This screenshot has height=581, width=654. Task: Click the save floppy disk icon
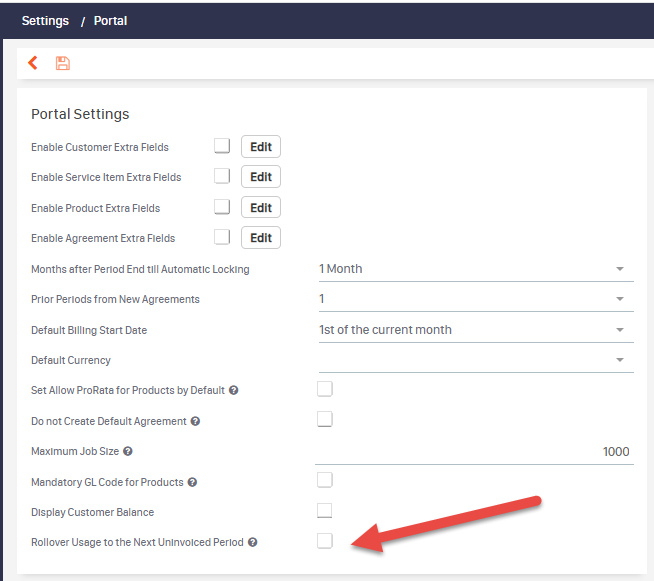(63, 63)
